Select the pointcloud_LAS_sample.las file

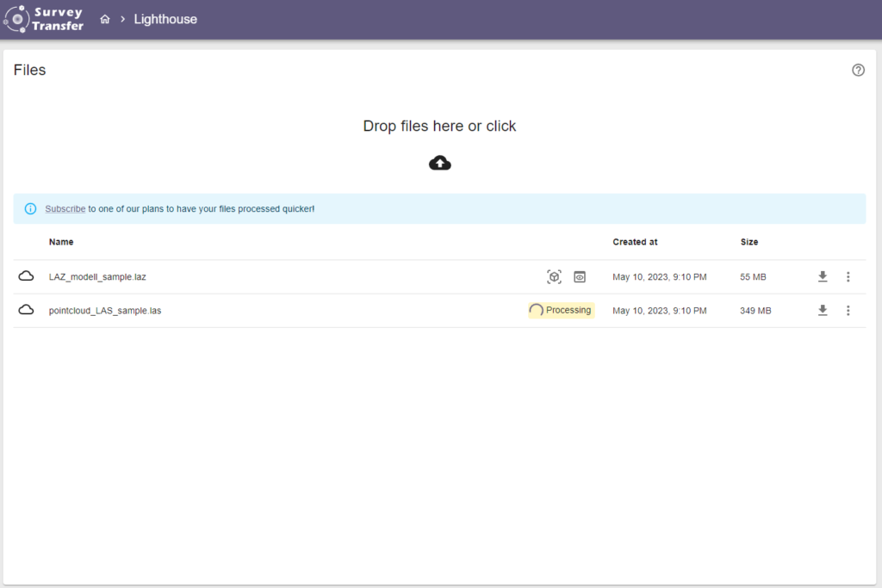click(x=105, y=311)
